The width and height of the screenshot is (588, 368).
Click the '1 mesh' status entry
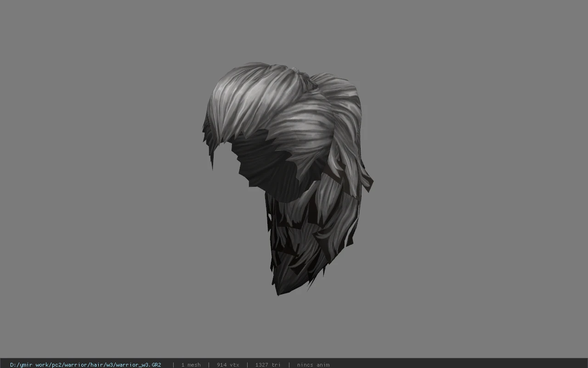coord(191,364)
